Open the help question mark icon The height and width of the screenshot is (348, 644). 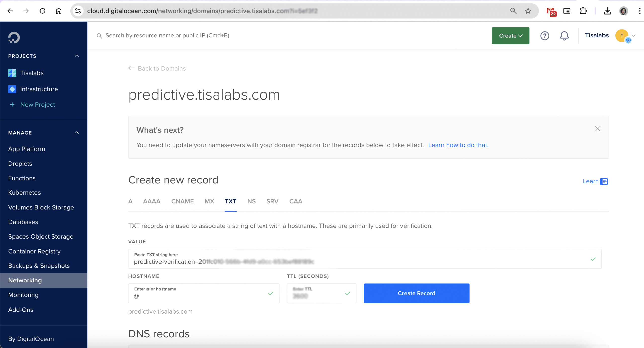click(x=545, y=36)
